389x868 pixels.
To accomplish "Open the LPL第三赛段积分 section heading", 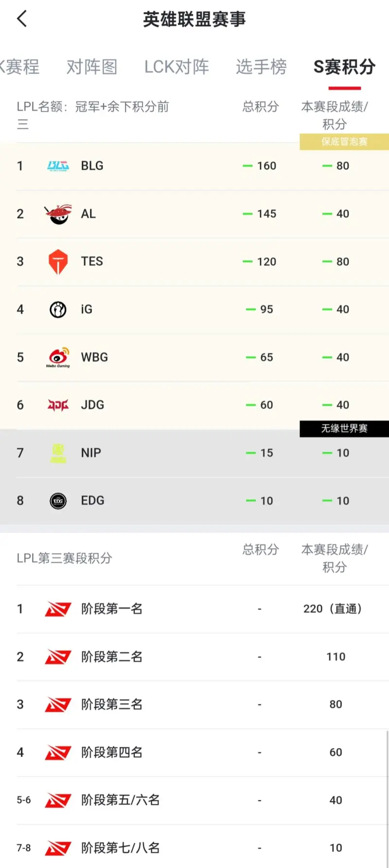I will tap(65, 558).
